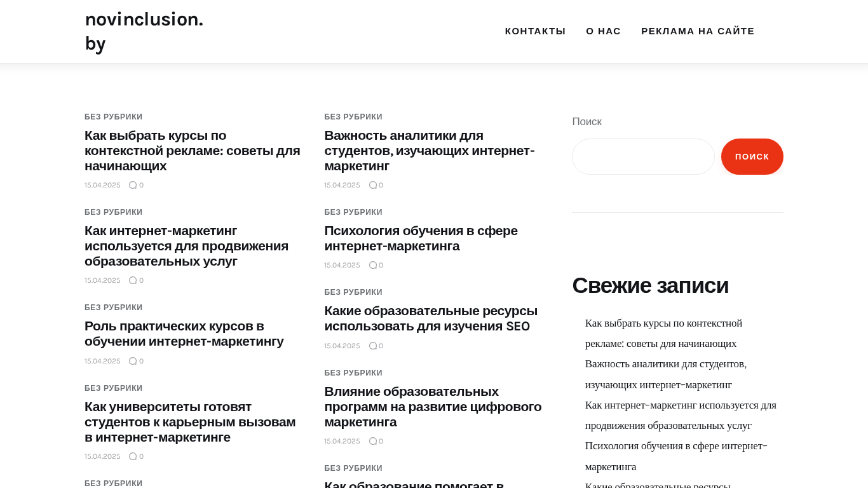Viewport: 868px width, 488px height.
Task: Click comment icon under psychology of learning article
Action: [373, 265]
